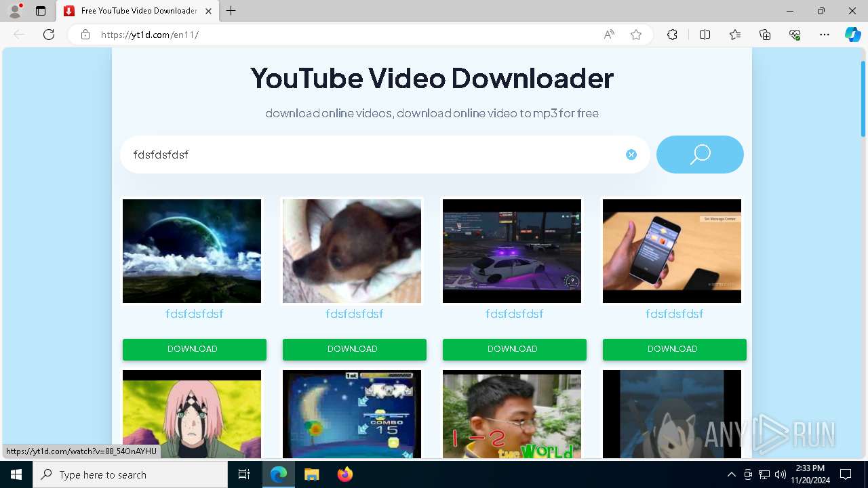Viewport: 868px width, 488px height.
Task: Open a new tab with plus
Action: [231, 11]
